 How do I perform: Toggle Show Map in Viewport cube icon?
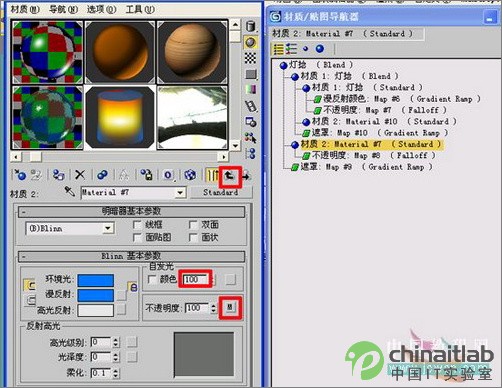point(190,175)
